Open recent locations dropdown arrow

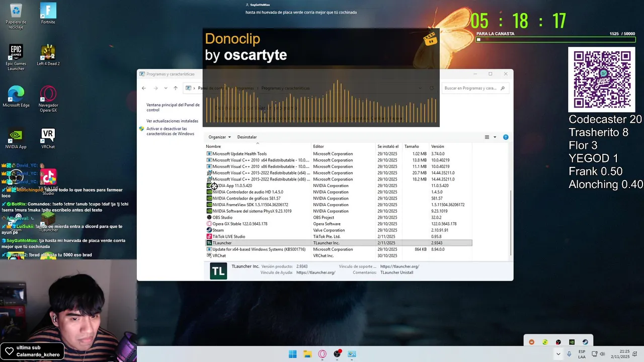pyautogui.click(x=166, y=88)
